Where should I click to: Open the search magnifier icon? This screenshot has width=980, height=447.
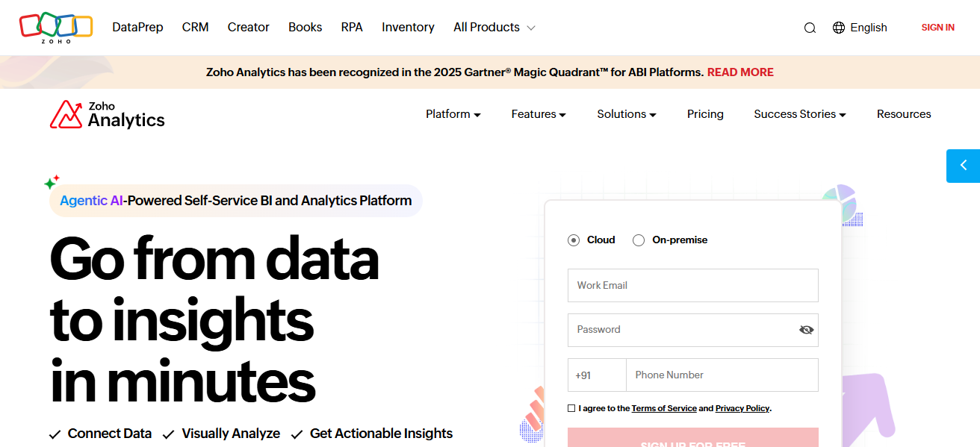[810, 28]
